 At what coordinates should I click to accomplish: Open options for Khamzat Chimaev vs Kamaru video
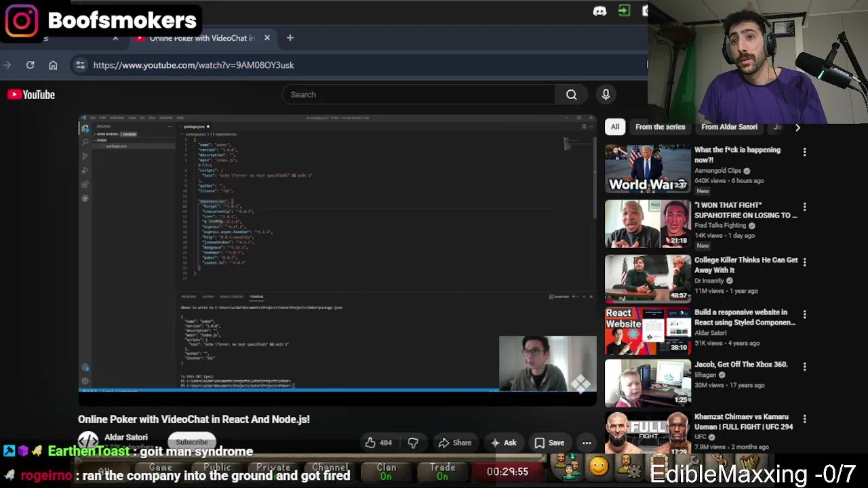(804, 419)
